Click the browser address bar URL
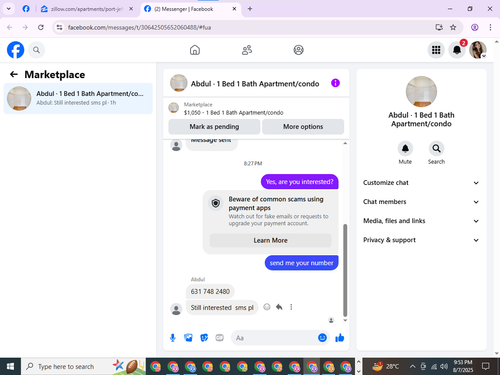500x375 pixels. click(139, 27)
